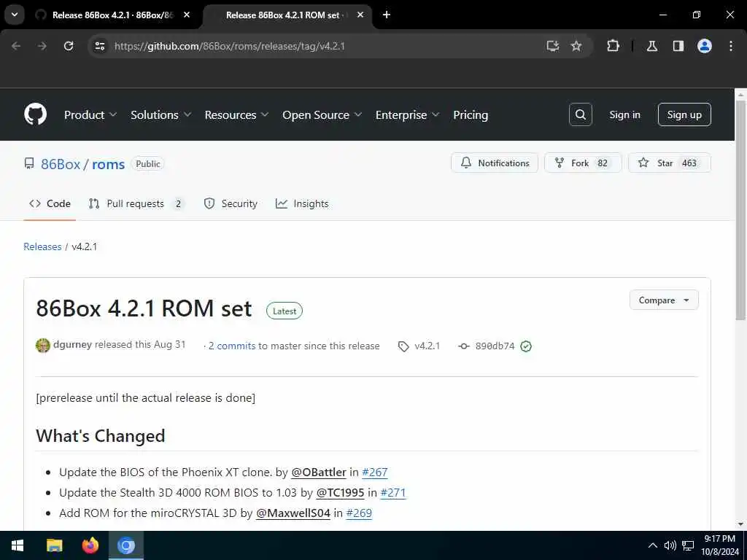The width and height of the screenshot is (747, 560).
Task: Open pull request #271
Action: [x=393, y=493]
